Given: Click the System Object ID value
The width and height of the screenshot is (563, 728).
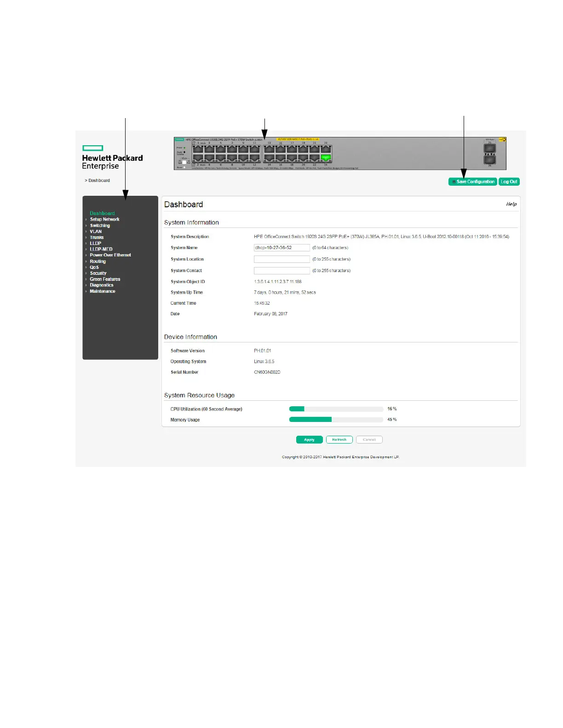Looking at the screenshot, I should tap(278, 282).
